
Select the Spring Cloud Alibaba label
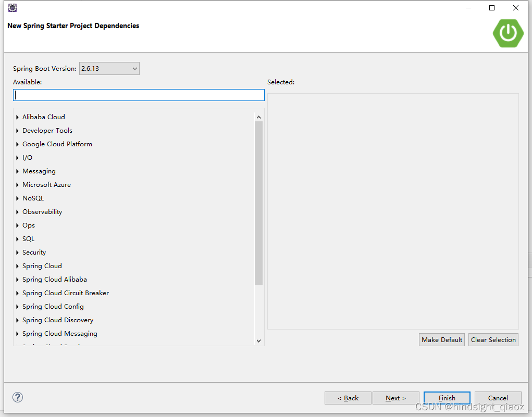tap(55, 280)
